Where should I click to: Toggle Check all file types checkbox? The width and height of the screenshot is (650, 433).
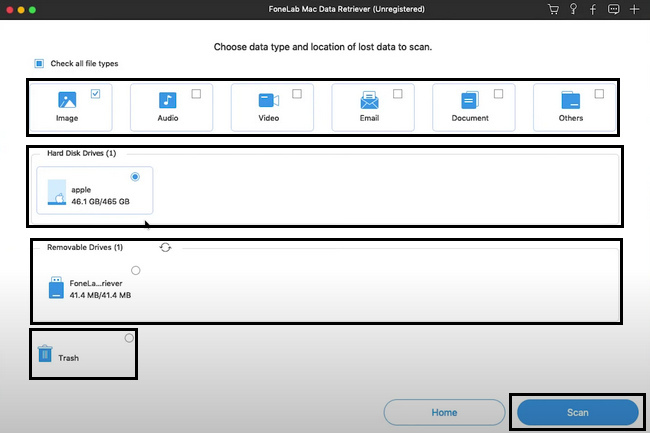tap(39, 63)
